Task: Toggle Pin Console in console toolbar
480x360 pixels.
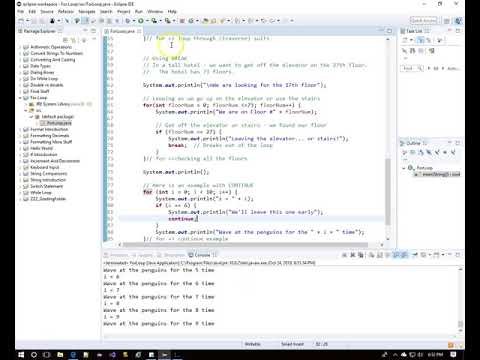Action: (415, 255)
